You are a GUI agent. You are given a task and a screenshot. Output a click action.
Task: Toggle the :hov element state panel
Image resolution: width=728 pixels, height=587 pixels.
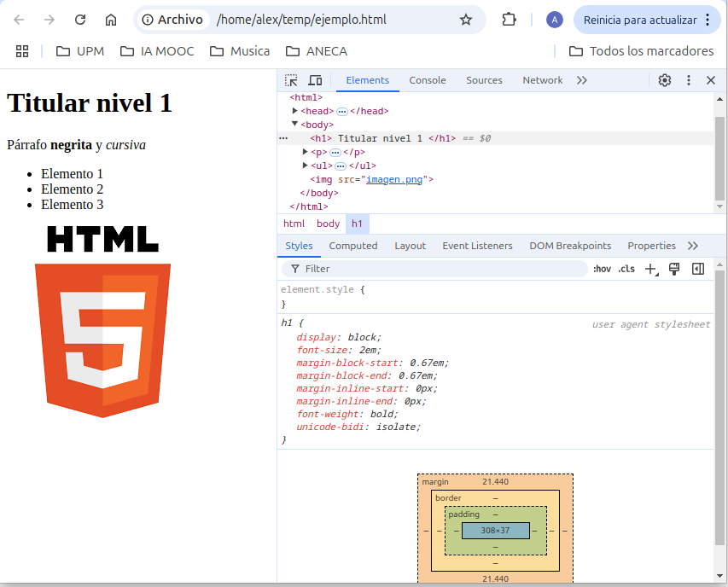tap(602, 269)
